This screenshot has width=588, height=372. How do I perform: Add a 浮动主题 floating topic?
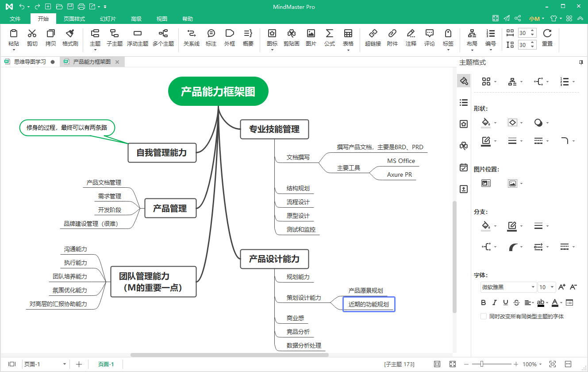[138, 38]
